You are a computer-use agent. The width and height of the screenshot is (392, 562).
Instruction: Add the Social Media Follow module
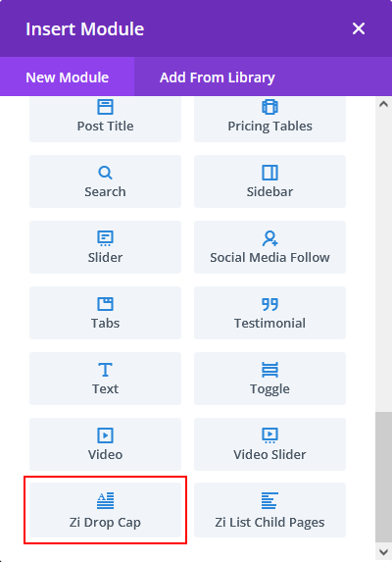coord(269,247)
